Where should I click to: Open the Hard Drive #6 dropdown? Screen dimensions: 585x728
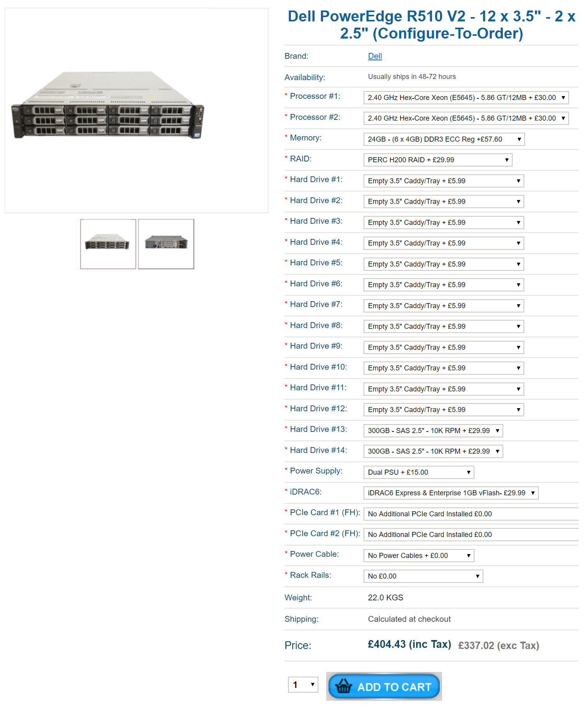coord(444,285)
